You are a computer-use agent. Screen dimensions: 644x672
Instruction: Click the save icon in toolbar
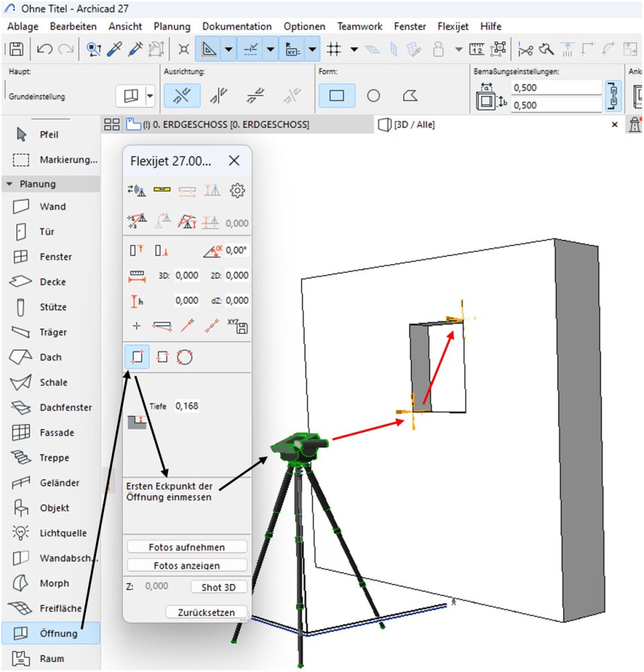point(16,49)
